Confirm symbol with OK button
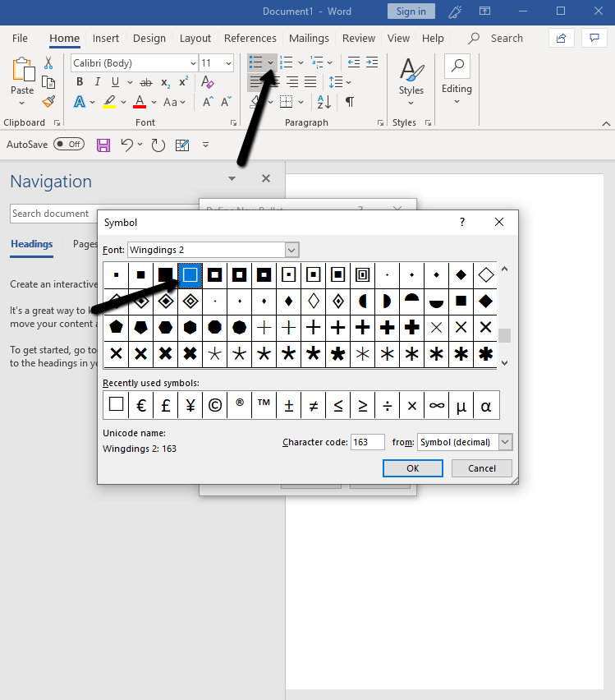The image size is (615, 700). click(x=413, y=468)
